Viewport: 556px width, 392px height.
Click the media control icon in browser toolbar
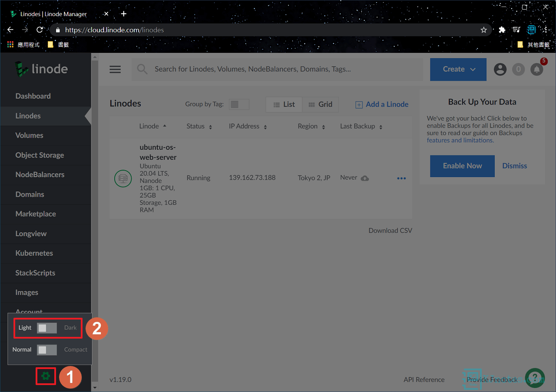[516, 30]
